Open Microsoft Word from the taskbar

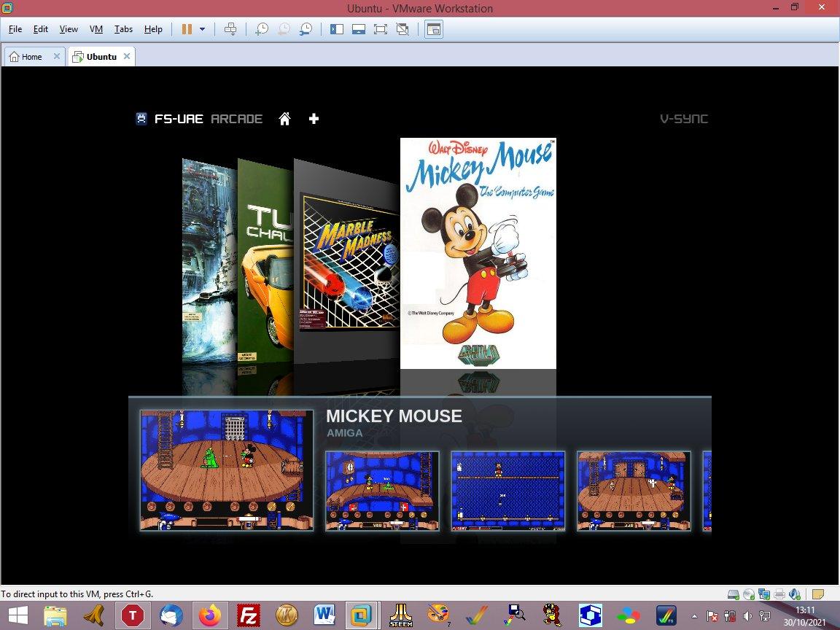click(x=324, y=615)
